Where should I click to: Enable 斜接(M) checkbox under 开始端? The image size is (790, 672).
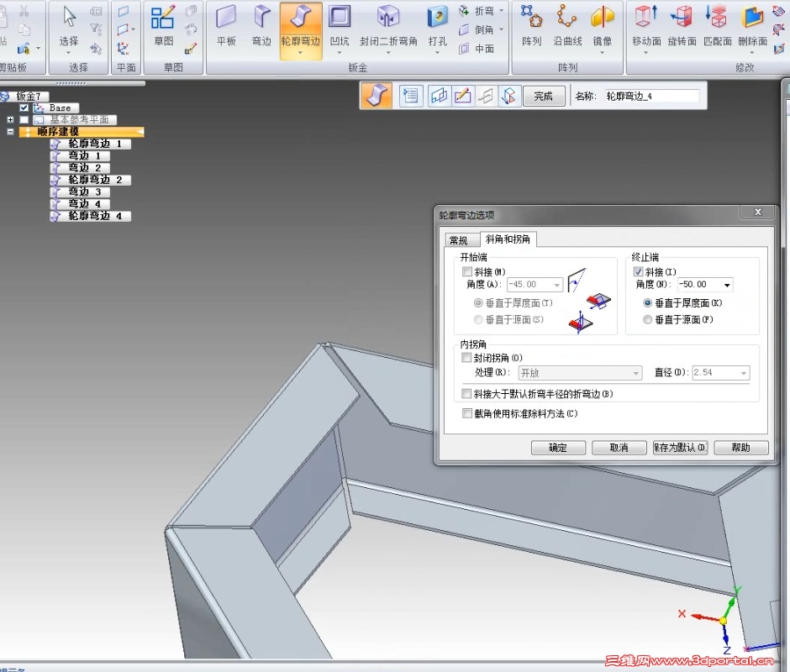click(x=467, y=271)
